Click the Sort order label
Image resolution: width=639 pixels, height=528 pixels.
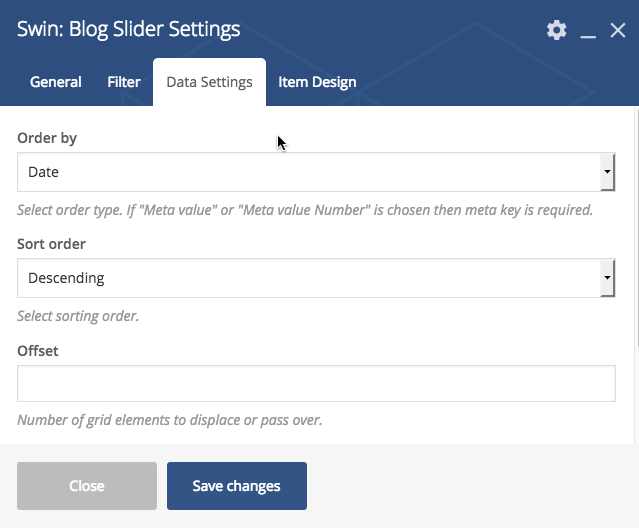coord(51,244)
